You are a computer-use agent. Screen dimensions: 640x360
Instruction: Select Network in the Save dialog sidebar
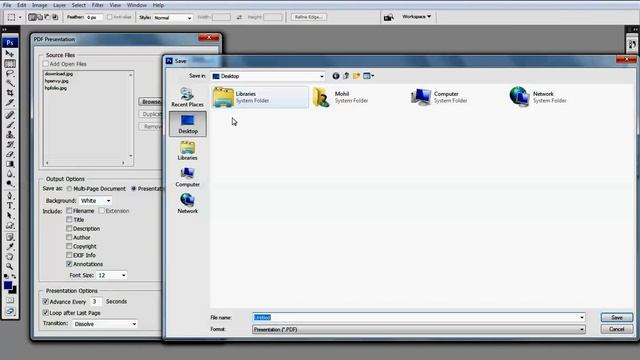point(187,204)
